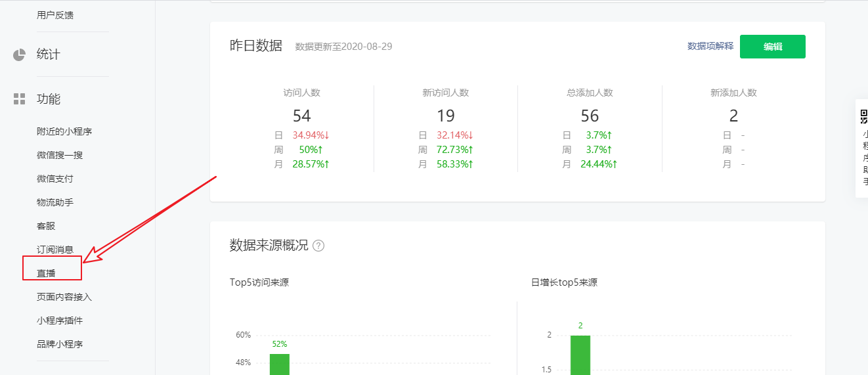Open the 数据项解释 link
The image size is (868, 375).
point(710,46)
